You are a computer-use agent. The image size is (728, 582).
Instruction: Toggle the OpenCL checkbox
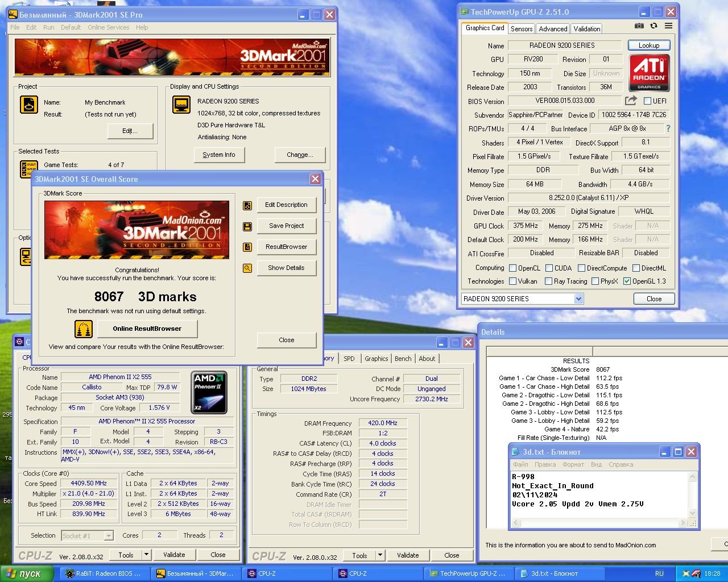pos(512,268)
